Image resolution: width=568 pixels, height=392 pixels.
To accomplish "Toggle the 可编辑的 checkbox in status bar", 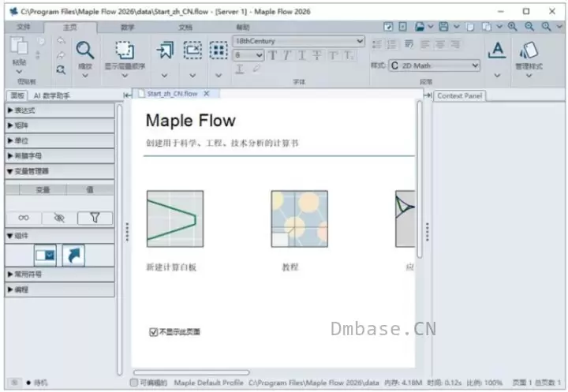I will [x=133, y=383].
